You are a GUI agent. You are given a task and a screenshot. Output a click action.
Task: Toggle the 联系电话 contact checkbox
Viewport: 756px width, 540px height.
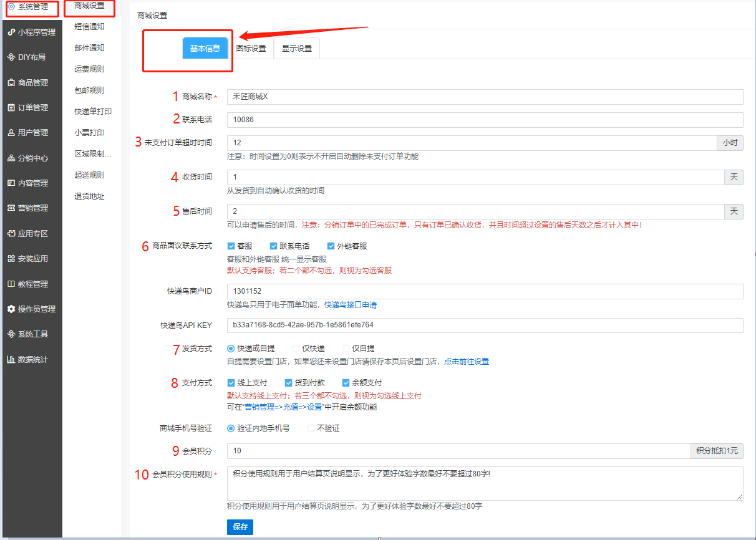pos(273,246)
